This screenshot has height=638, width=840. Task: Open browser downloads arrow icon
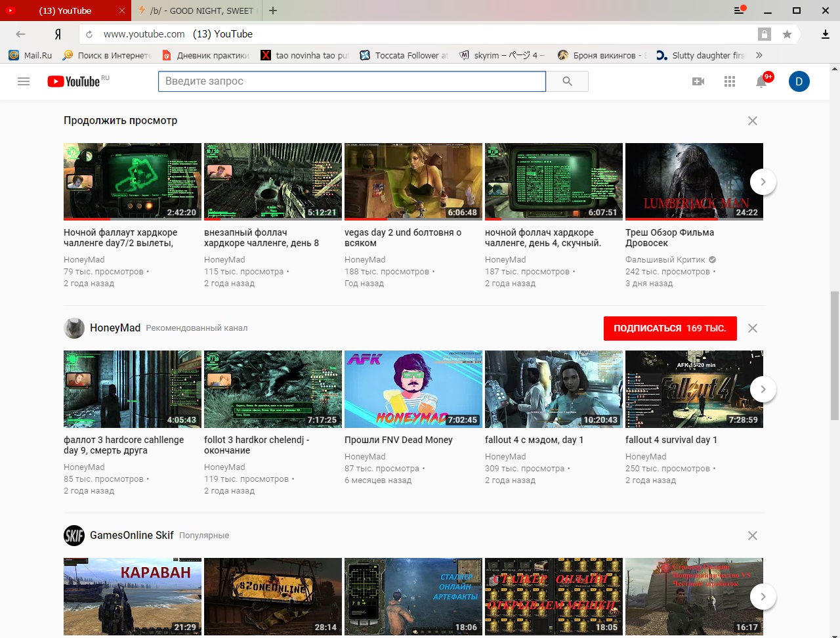click(826, 34)
